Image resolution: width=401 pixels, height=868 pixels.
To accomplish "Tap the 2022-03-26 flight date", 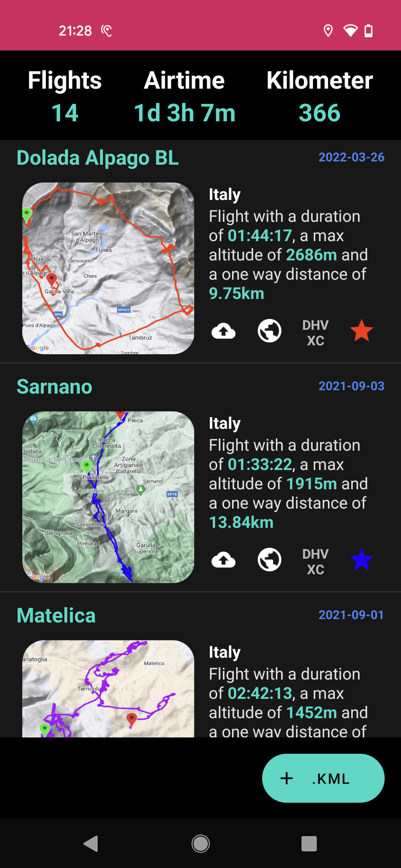I will pos(351,157).
